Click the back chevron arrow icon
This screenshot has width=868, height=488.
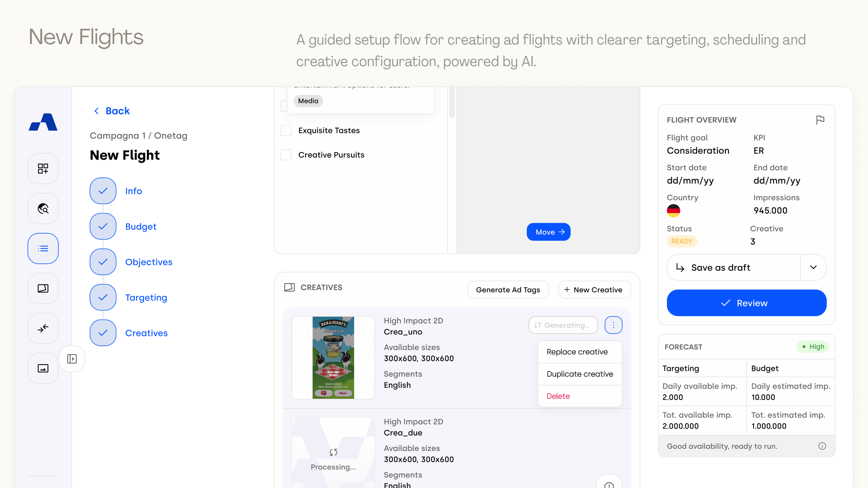[x=97, y=111]
